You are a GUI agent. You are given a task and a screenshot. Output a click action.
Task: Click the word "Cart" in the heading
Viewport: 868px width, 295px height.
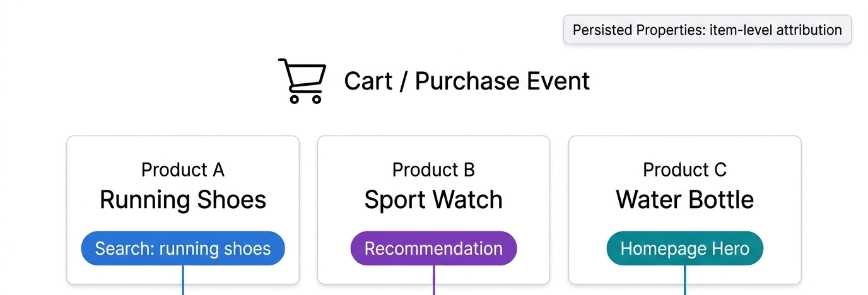click(368, 81)
